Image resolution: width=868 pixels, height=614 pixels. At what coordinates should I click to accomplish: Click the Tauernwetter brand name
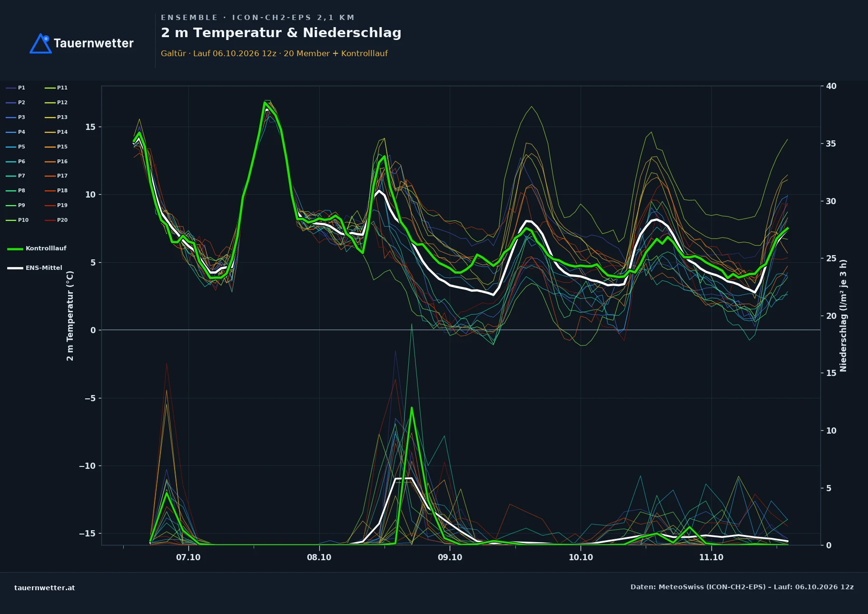94,43
